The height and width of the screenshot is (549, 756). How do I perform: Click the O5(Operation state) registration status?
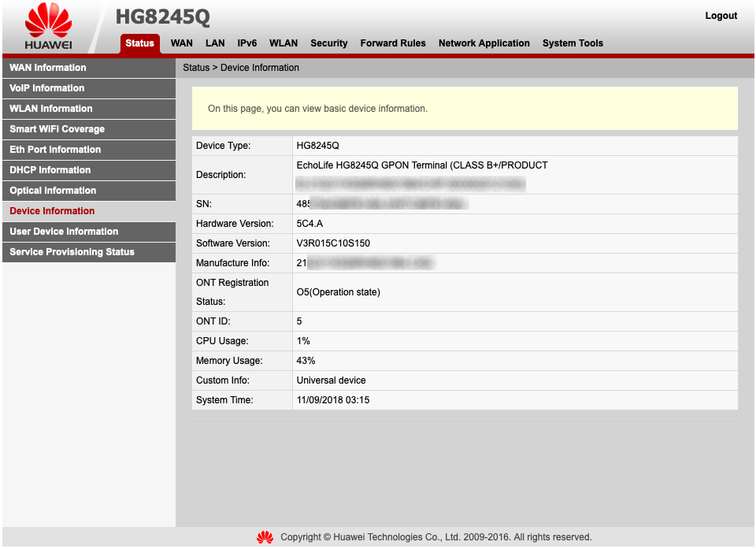(x=338, y=292)
